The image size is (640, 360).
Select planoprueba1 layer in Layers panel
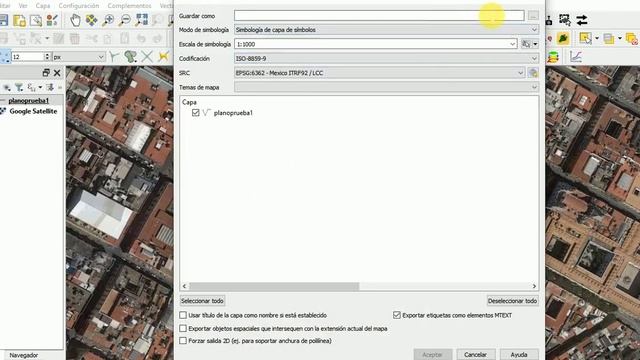[x=29, y=100]
